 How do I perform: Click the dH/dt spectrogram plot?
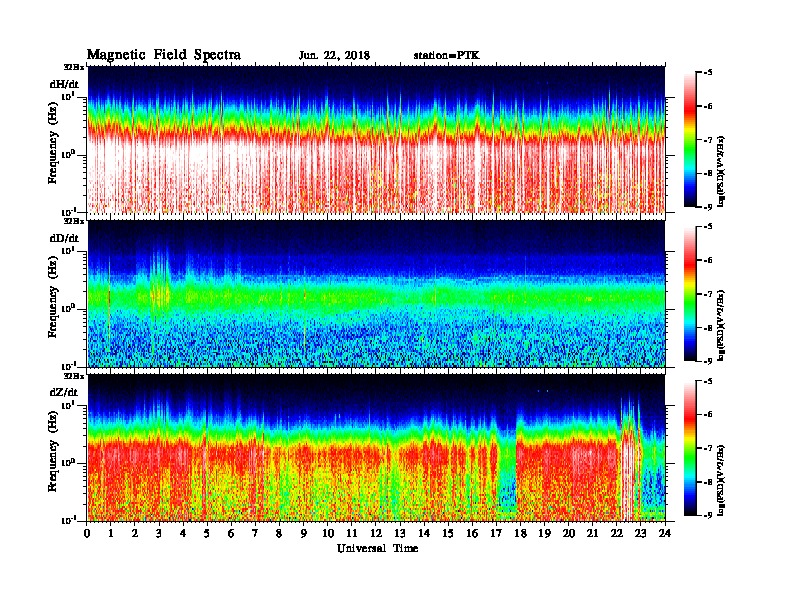(x=376, y=140)
